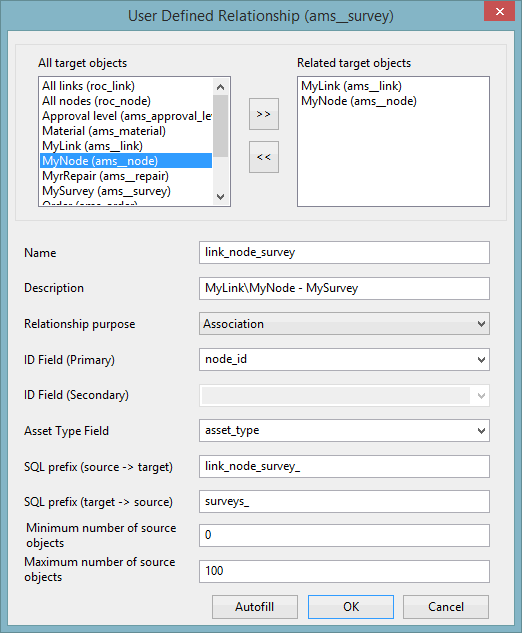The image size is (522, 633).
Task: Select "All links (roc_link)" in target list
Action: click(126, 86)
